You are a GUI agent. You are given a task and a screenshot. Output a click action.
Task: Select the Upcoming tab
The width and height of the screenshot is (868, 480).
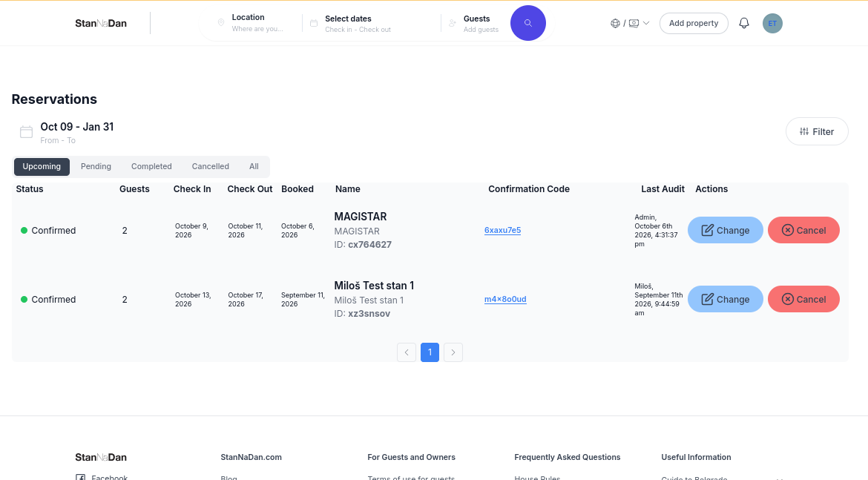[x=42, y=167]
